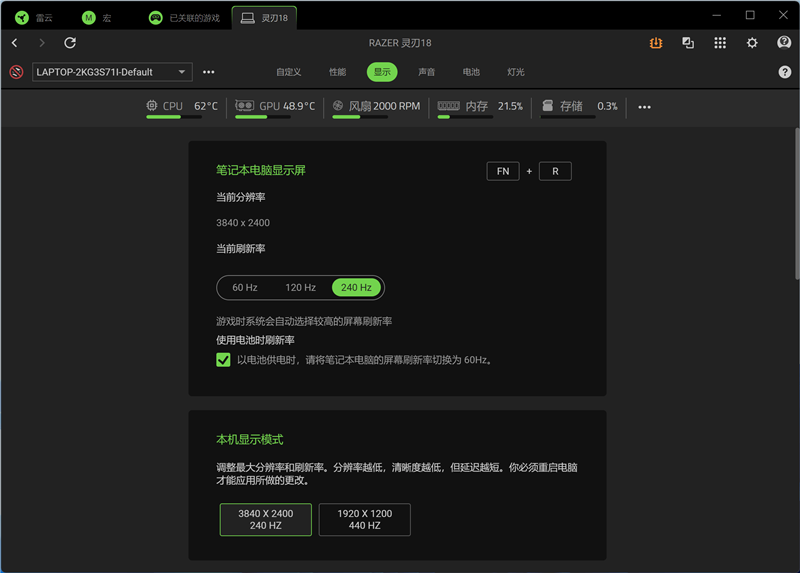This screenshot has height=573, width=800.
Task: Click the 3840 x 2400 current resolution text
Action: 243,223
